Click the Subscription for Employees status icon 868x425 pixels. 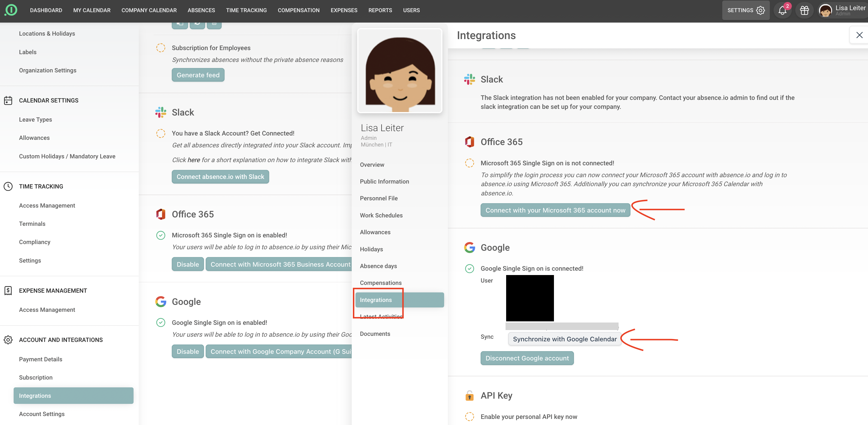161,48
